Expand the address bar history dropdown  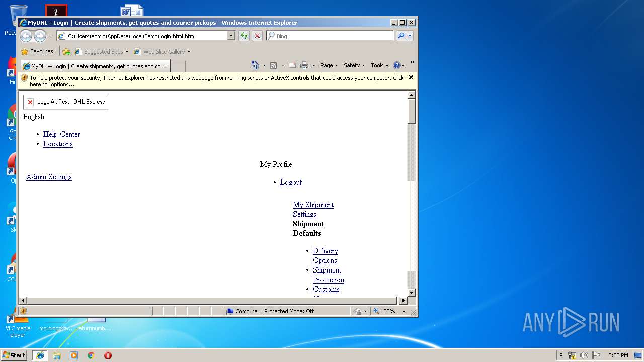pos(231,36)
